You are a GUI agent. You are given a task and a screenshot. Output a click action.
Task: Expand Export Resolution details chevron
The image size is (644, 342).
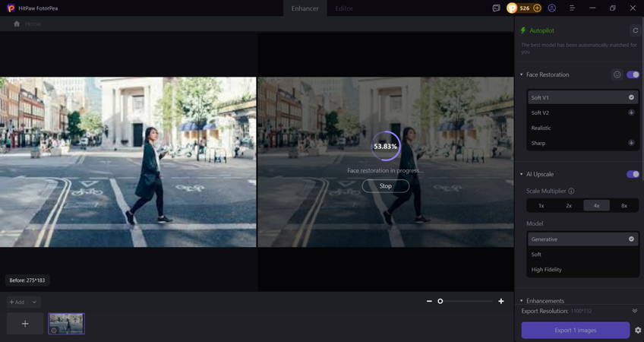635,311
